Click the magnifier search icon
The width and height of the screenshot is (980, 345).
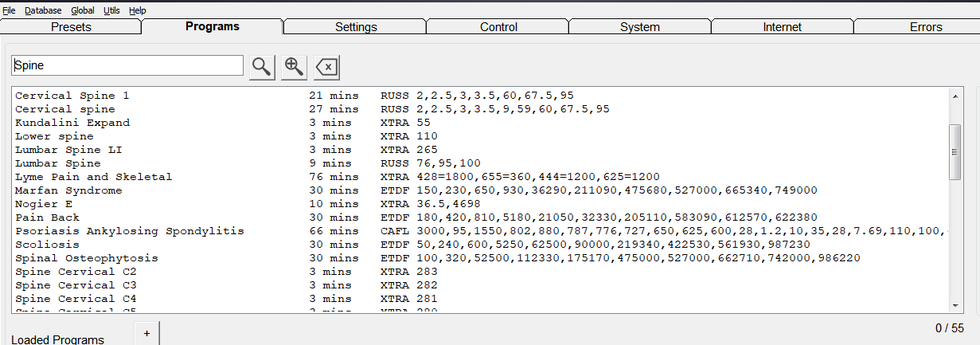pyautogui.click(x=262, y=67)
